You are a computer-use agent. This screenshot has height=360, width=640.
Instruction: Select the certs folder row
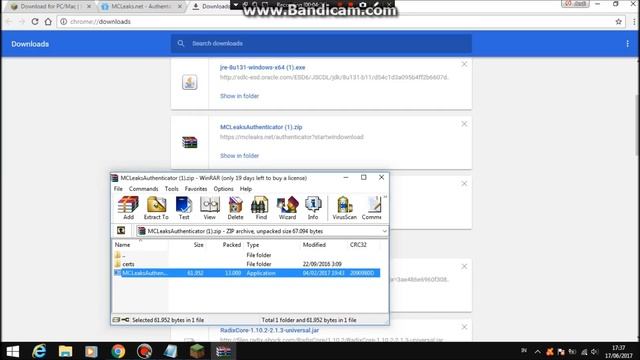[247, 264]
